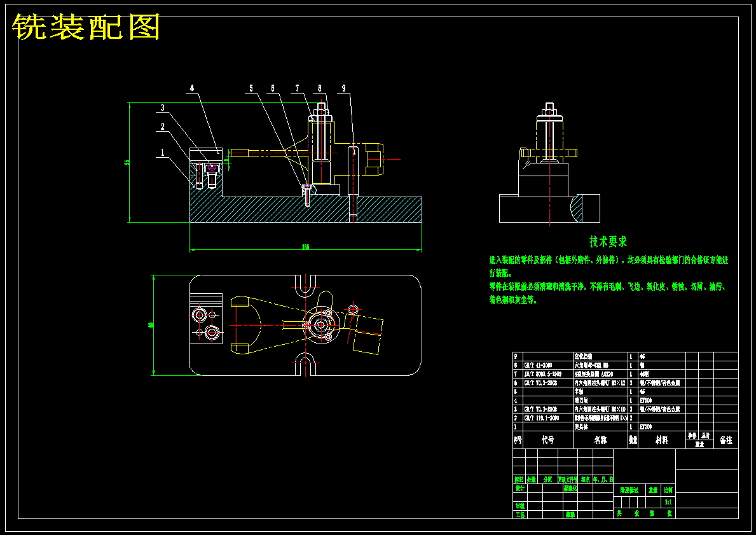Click the green 更改文件号 label

click(x=568, y=480)
